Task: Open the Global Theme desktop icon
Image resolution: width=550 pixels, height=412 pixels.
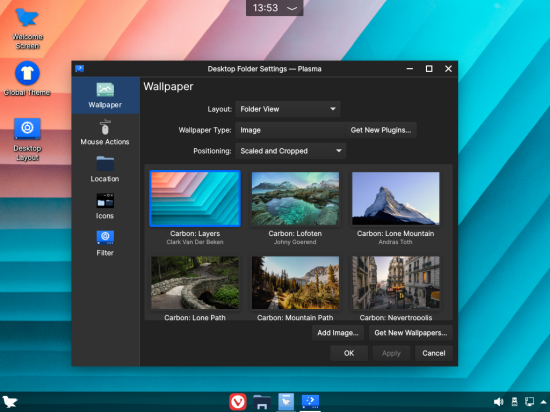Action: click(27, 79)
